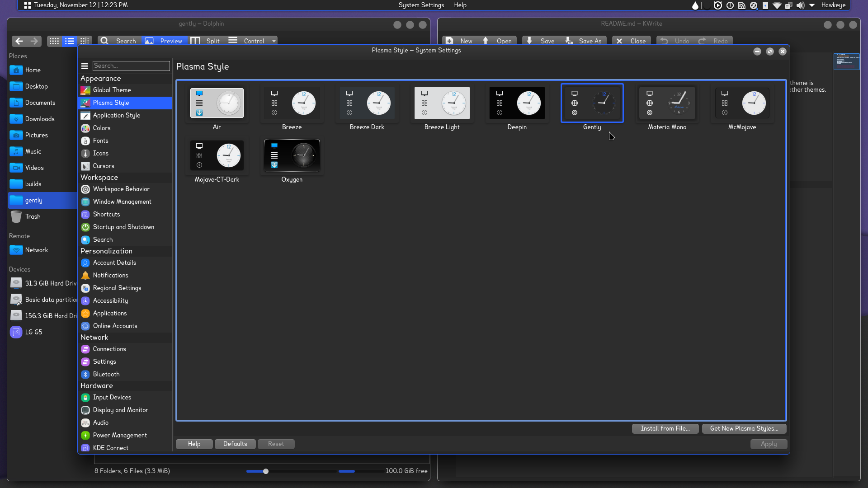The height and width of the screenshot is (488, 868).
Task: Apply the Deepin plasma style preview
Action: [x=517, y=103]
